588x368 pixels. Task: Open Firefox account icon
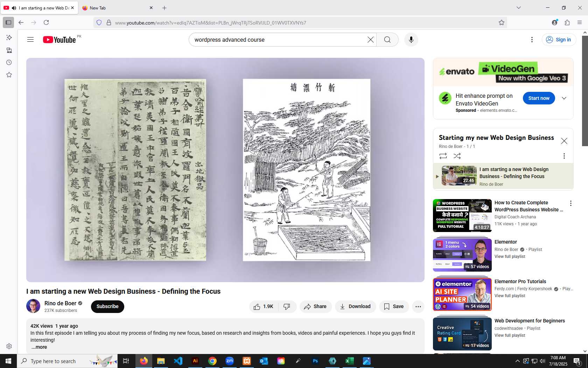click(x=554, y=22)
